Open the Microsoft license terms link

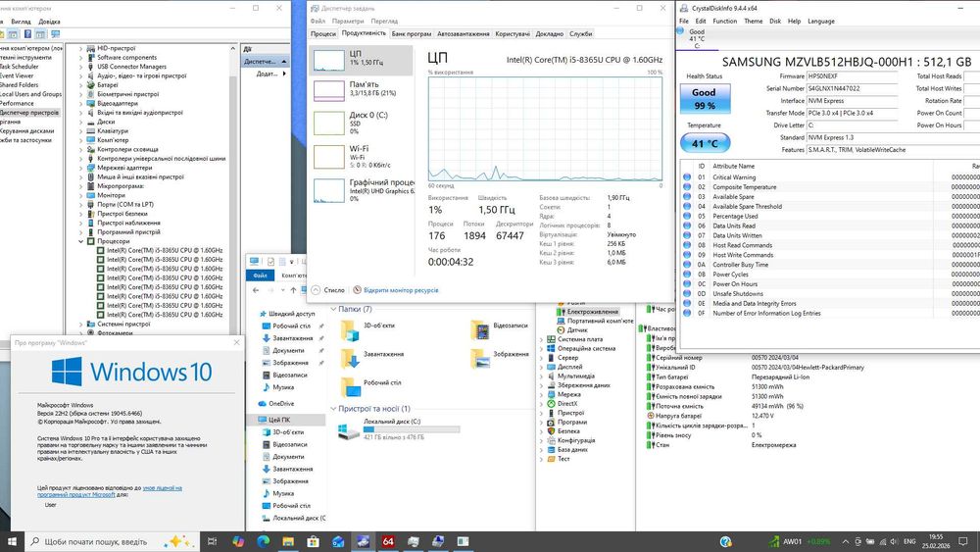110,491
